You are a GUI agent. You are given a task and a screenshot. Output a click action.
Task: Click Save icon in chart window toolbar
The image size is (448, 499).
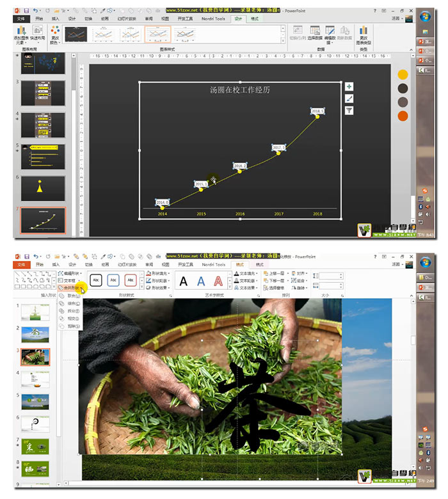(26, 11)
